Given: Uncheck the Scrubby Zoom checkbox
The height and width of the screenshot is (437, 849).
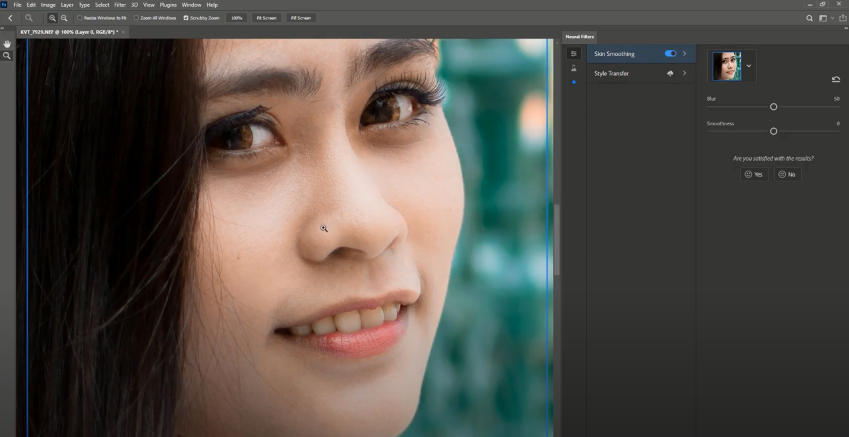Looking at the screenshot, I should [186, 18].
